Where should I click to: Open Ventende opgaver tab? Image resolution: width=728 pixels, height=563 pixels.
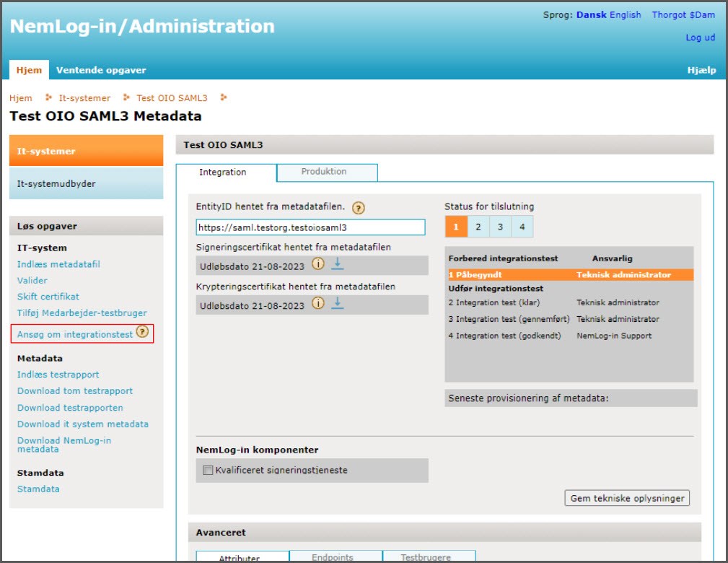pyautogui.click(x=101, y=70)
